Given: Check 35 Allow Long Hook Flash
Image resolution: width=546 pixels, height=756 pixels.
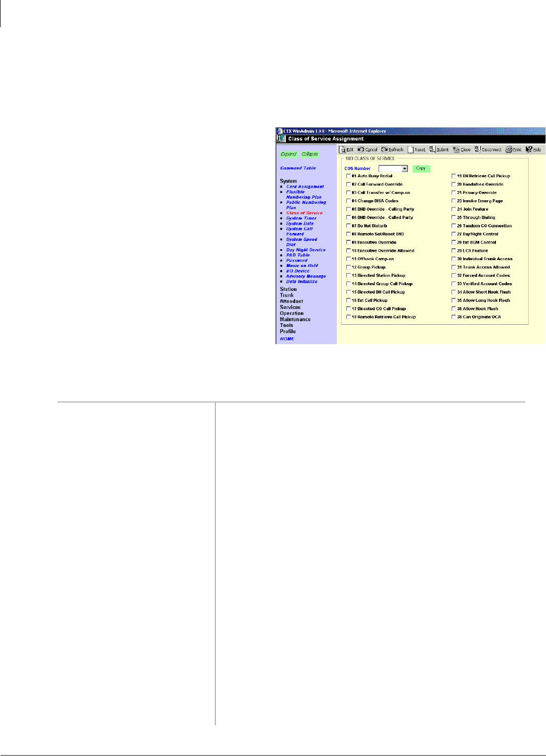Looking at the screenshot, I should click(x=454, y=300).
